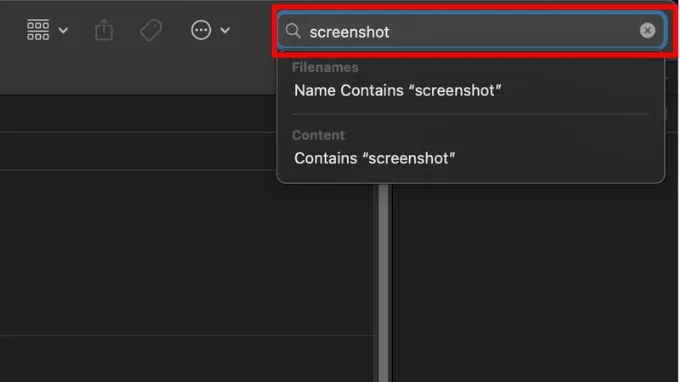Open the grouping options chevron

click(x=63, y=30)
